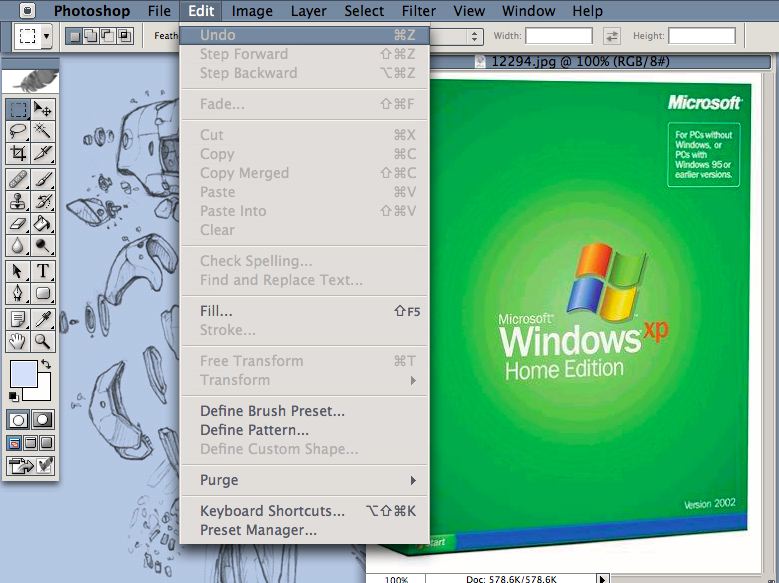Choose Intersect with Selection mode
This screenshot has width=779, height=583.
coord(124,36)
